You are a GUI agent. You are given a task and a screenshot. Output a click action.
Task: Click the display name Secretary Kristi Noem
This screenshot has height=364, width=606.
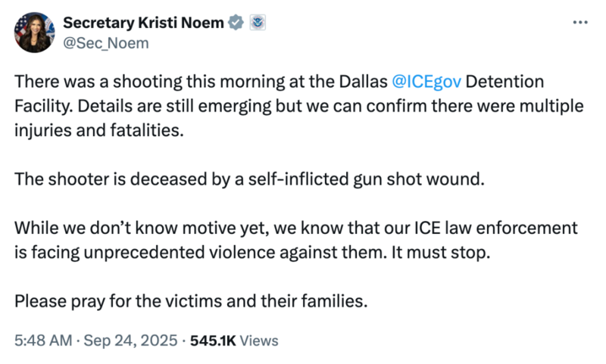pyautogui.click(x=143, y=23)
